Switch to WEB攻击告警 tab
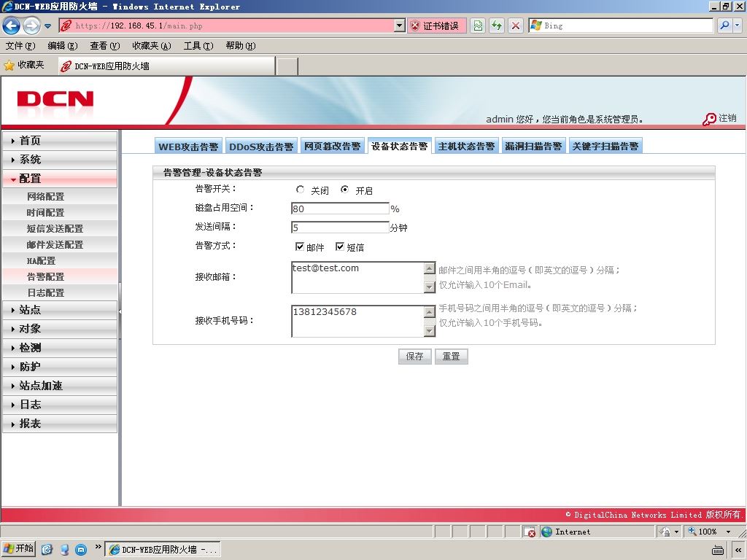The height and width of the screenshot is (560, 747). pyautogui.click(x=188, y=146)
